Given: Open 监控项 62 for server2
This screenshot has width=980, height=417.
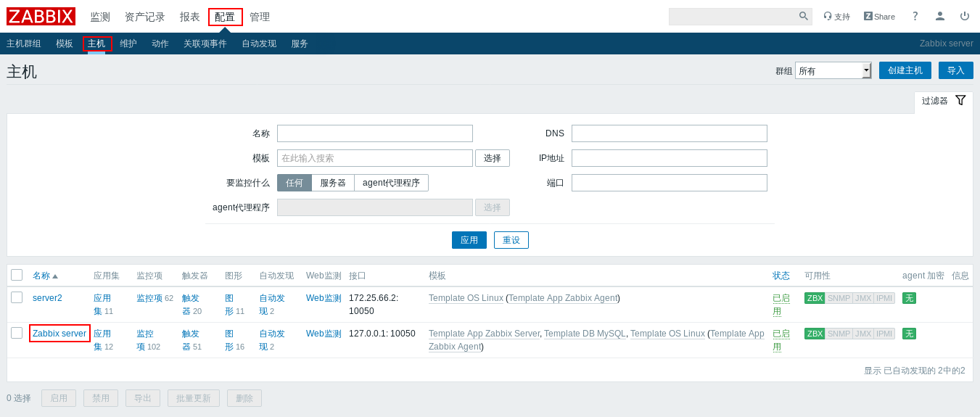Looking at the screenshot, I should point(155,298).
